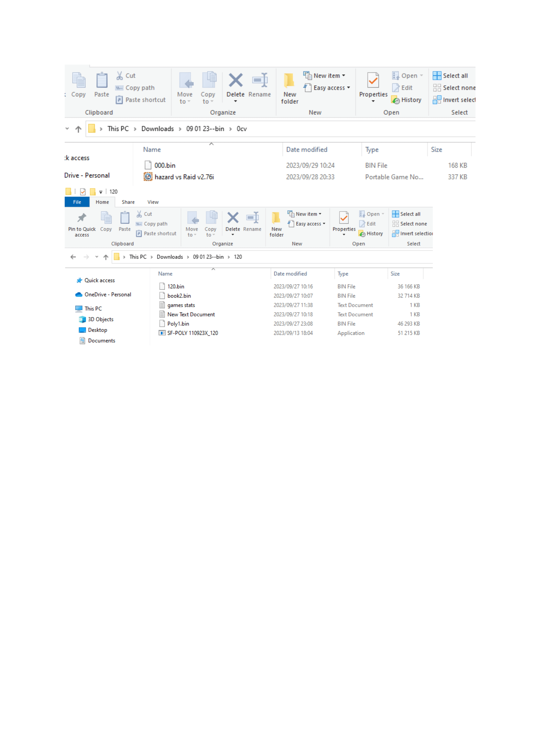Click Invert selection in the 120 window
The height and width of the screenshot is (756, 535).
pos(412,233)
